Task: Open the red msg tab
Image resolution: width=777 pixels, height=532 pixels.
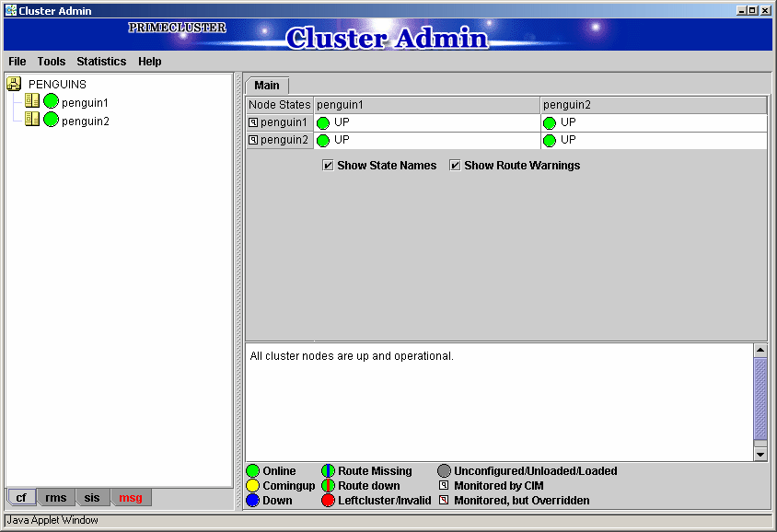Action: coord(131,497)
